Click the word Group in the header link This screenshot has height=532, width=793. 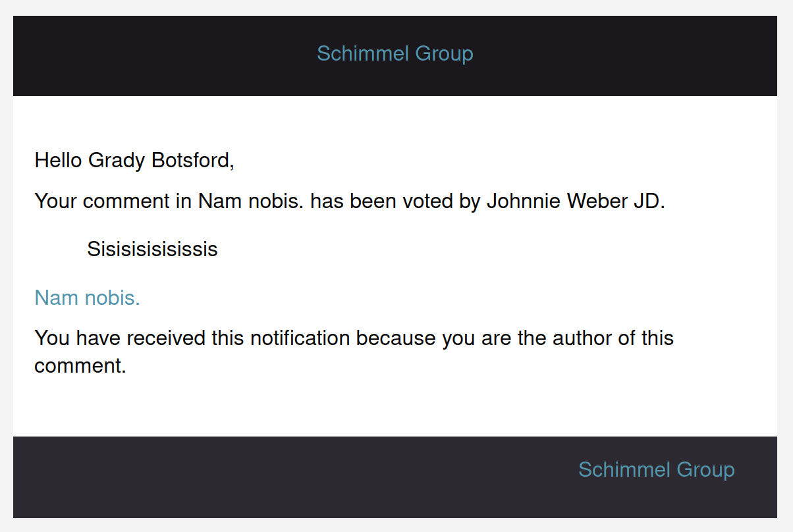coord(445,53)
